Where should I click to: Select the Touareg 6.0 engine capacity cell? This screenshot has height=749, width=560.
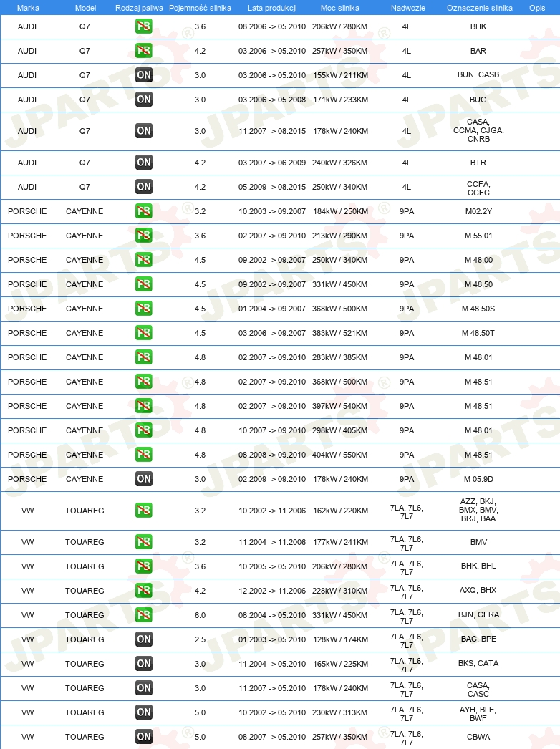click(x=200, y=615)
